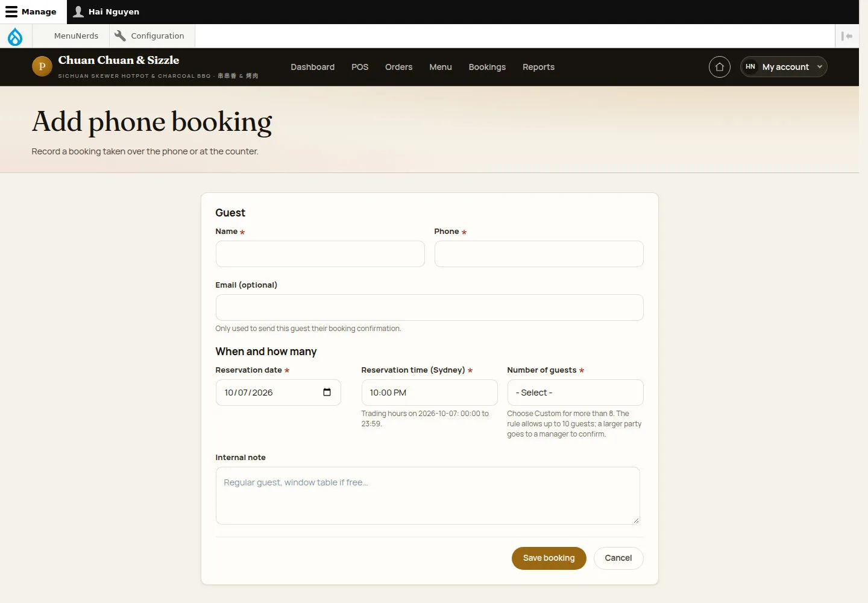Click the Drupal drop logo icon
The image size is (868, 603).
tap(15, 36)
